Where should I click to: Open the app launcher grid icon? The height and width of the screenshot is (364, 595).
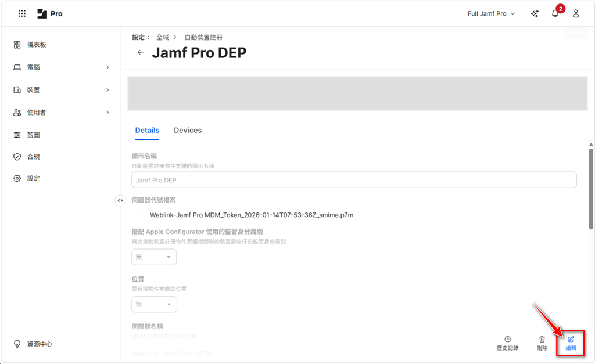(22, 13)
